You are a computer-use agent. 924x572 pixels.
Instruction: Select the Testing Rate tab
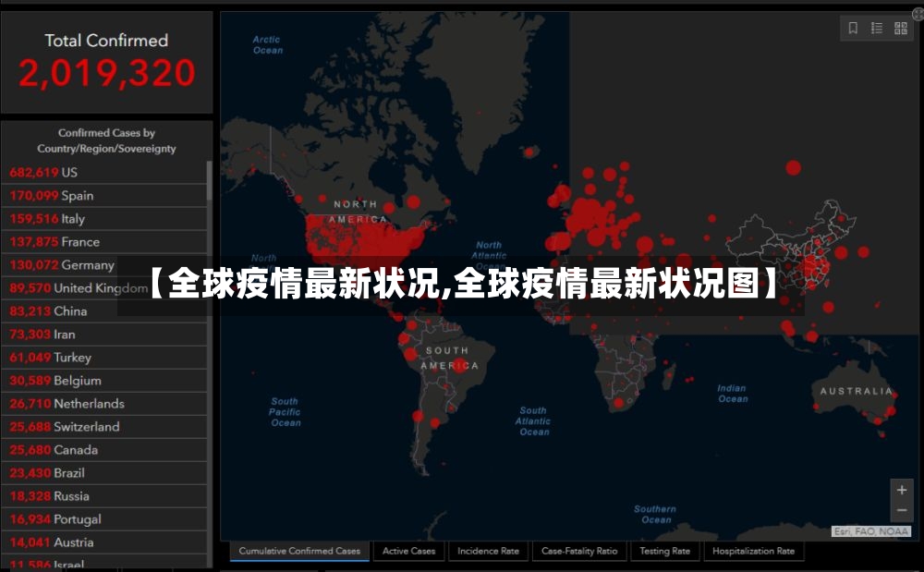[664, 552]
